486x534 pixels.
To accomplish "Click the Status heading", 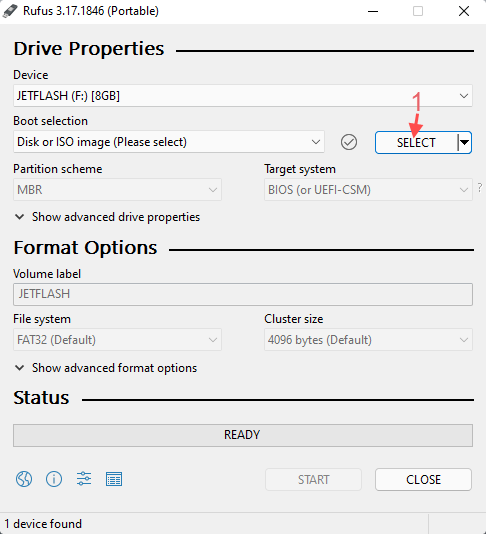I will [41, 397].
